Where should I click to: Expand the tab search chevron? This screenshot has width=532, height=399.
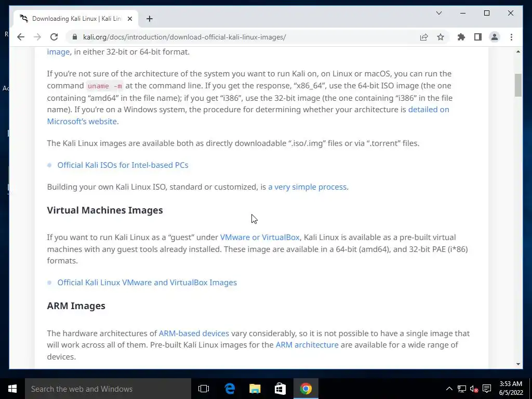[438, 13]
